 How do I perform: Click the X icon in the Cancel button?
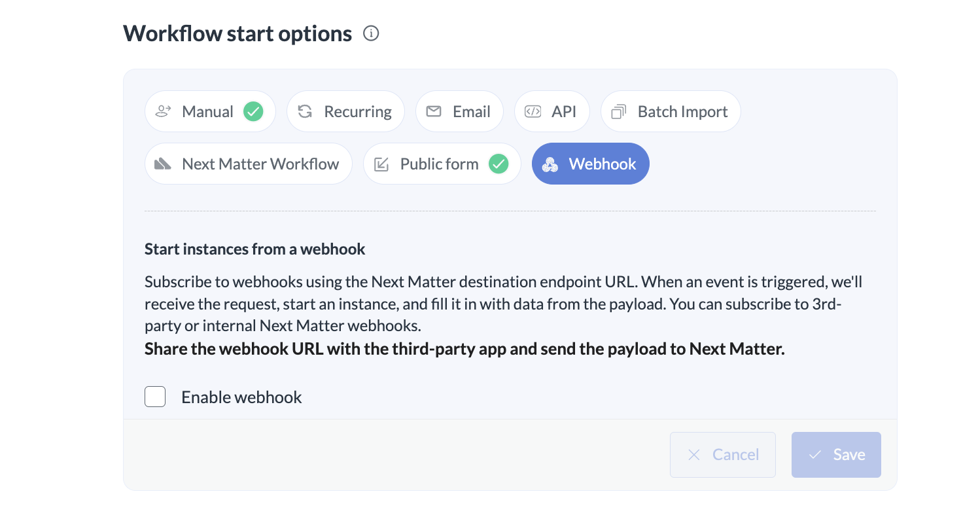pos(694,454)
